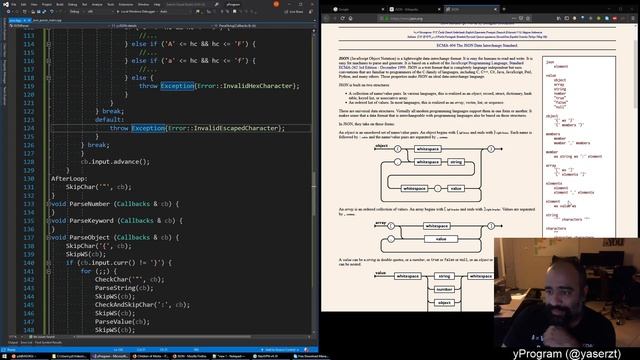Viewport: 640px width, 360px height.
Task: Collapse the else-if block at line 114
Action: tap(49, 44)
